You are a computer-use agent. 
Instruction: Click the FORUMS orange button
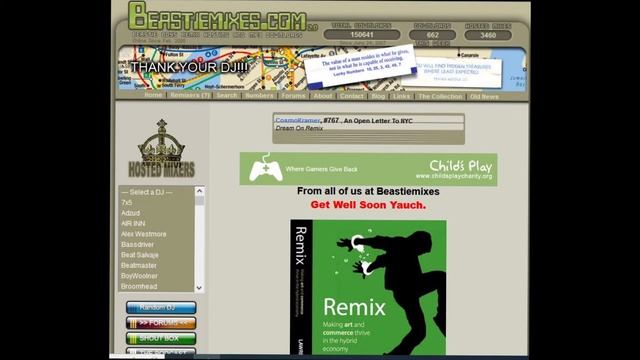(161, 323)
